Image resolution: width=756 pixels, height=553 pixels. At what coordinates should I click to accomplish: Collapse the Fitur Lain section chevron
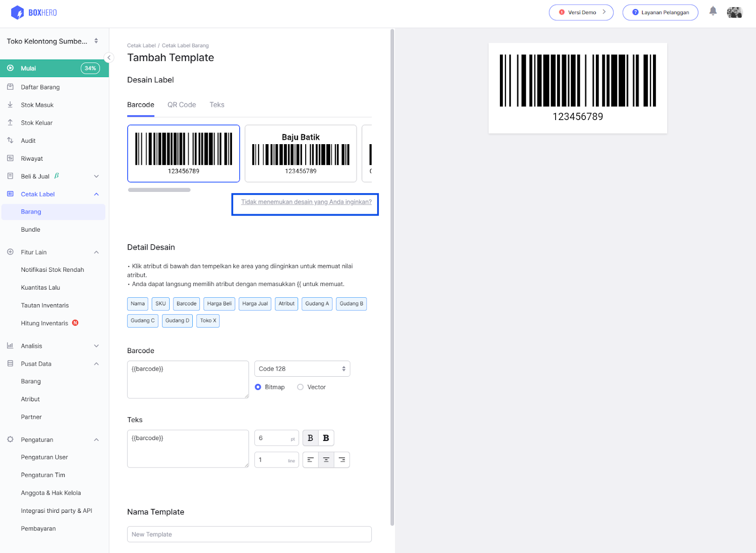(x=96, y=252)
